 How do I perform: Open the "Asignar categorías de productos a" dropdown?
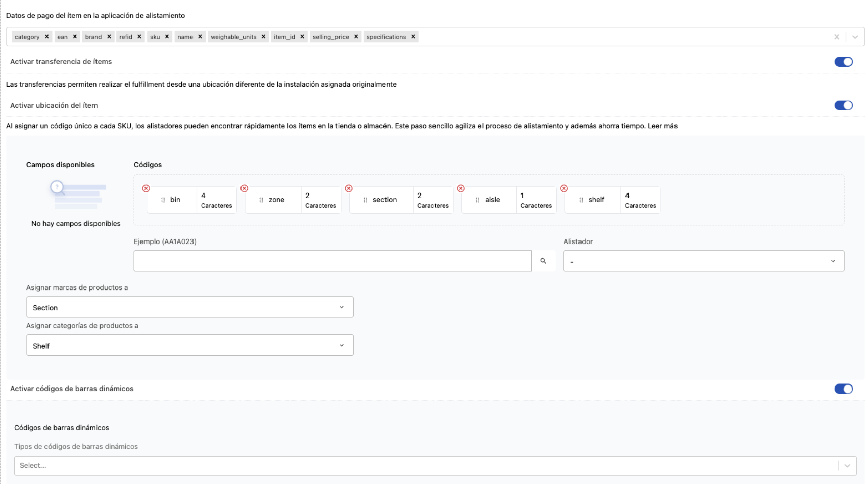click(x=190, y=345)
